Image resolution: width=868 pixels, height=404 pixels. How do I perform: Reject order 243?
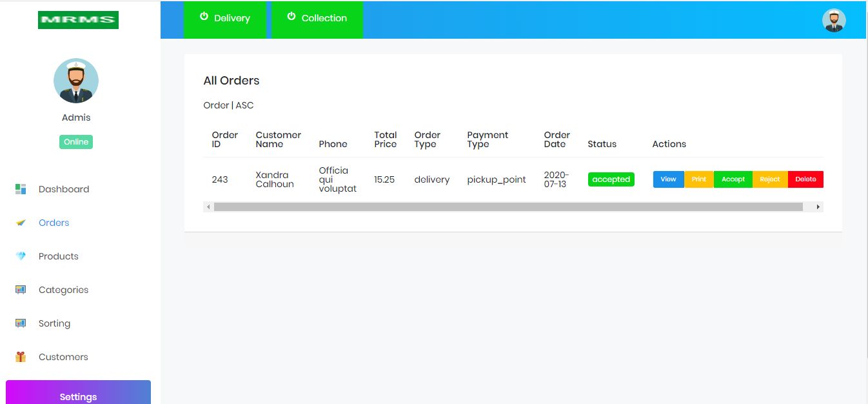point(769,179)
